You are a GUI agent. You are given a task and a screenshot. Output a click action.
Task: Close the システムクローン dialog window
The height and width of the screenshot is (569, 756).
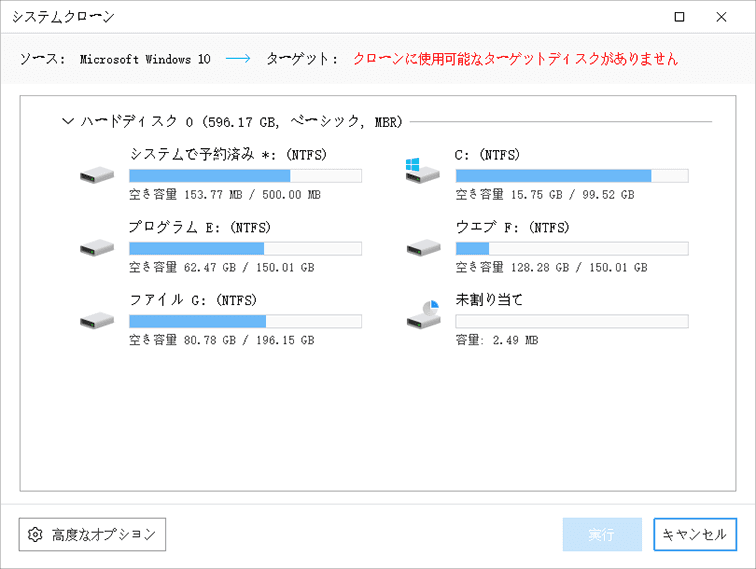coord(722,17)
